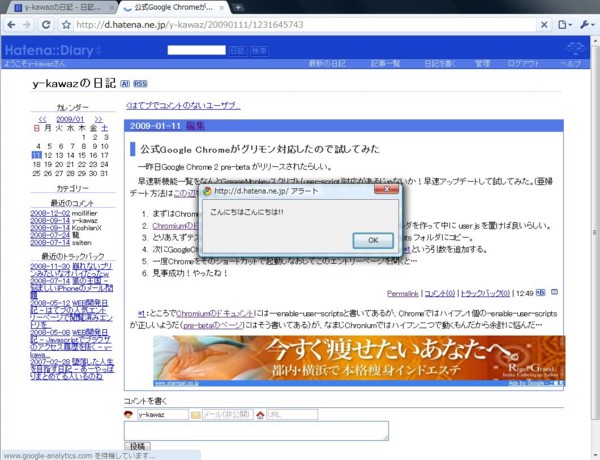
Task: Open the wrench tools menu
Action: click(x=587, y=25)
